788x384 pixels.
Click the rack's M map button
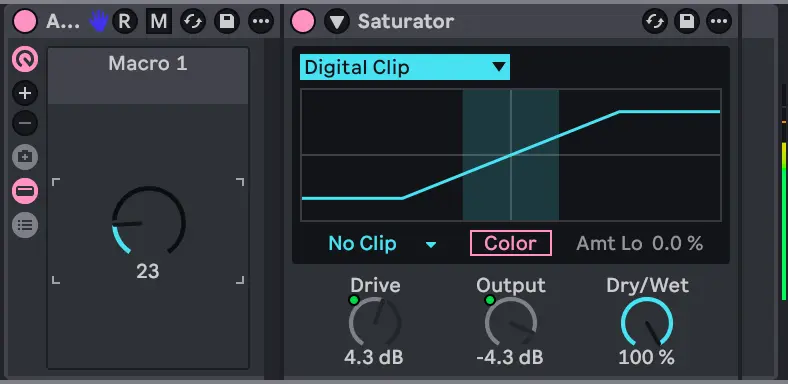tap(159, 22)
